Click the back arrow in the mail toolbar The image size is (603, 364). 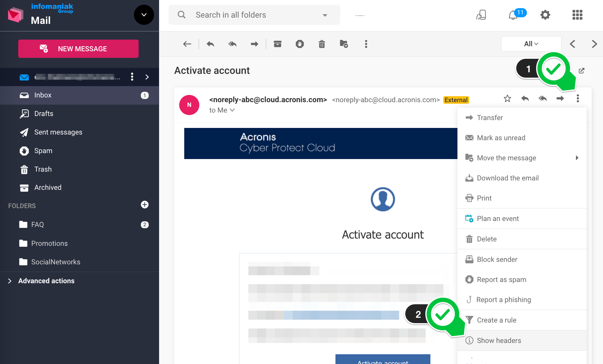click(x=187, y=44)
